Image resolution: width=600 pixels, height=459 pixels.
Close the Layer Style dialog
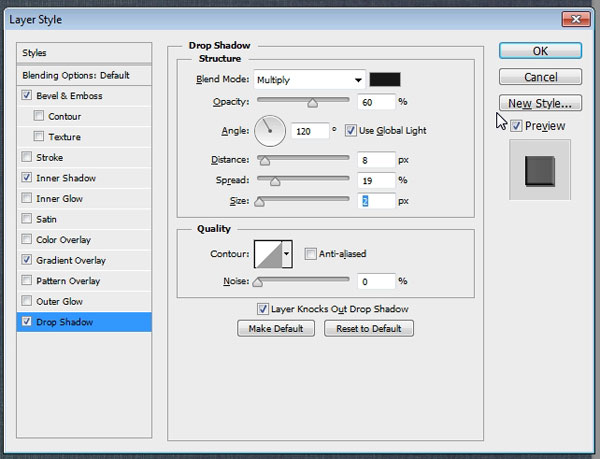click(574, 17)
